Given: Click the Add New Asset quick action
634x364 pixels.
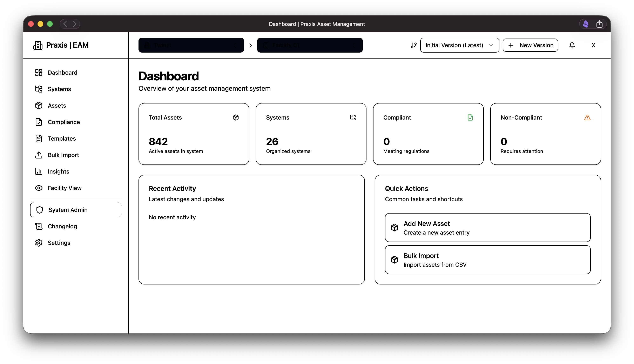Looking at the screenshot, I should tap(487, 228).
